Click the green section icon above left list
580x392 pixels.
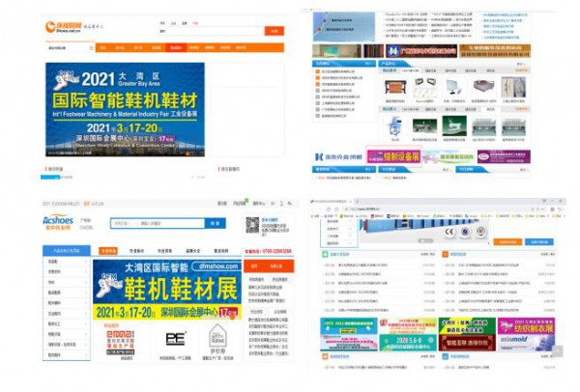point(325,254)
